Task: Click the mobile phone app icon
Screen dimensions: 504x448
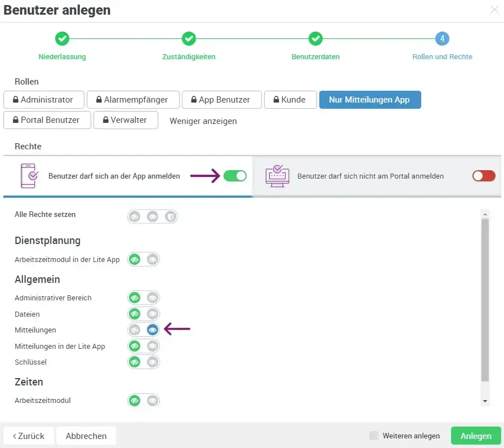Action: tap(29, 176)
